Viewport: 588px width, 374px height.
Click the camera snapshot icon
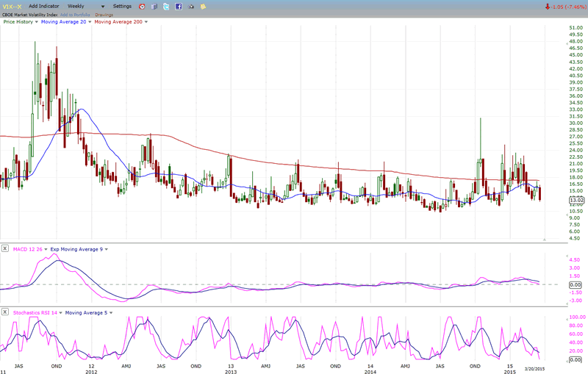click(x=191, y=7)
